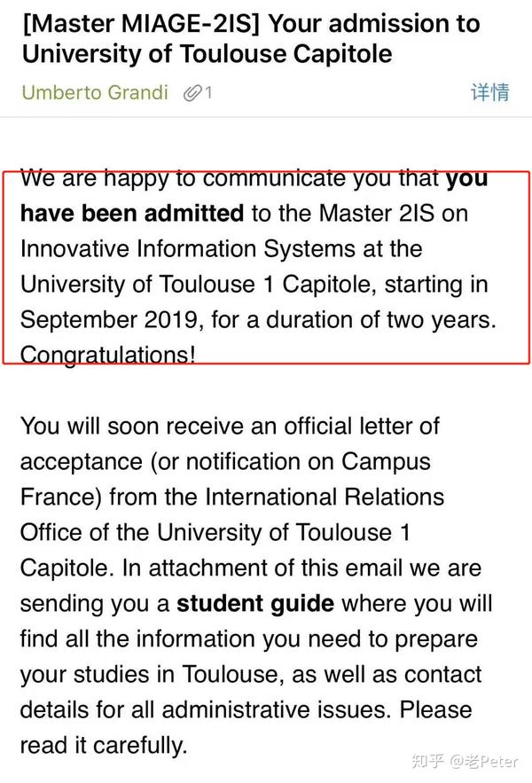Select the "duration of two years" phrase
Image resolution: width=532 pixels, height=783 pixels.
point(378,319)
